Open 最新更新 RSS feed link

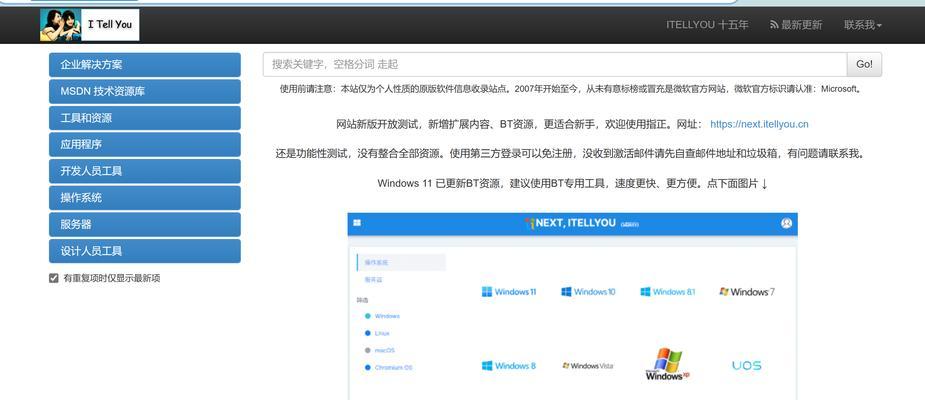tap(796, 25)
